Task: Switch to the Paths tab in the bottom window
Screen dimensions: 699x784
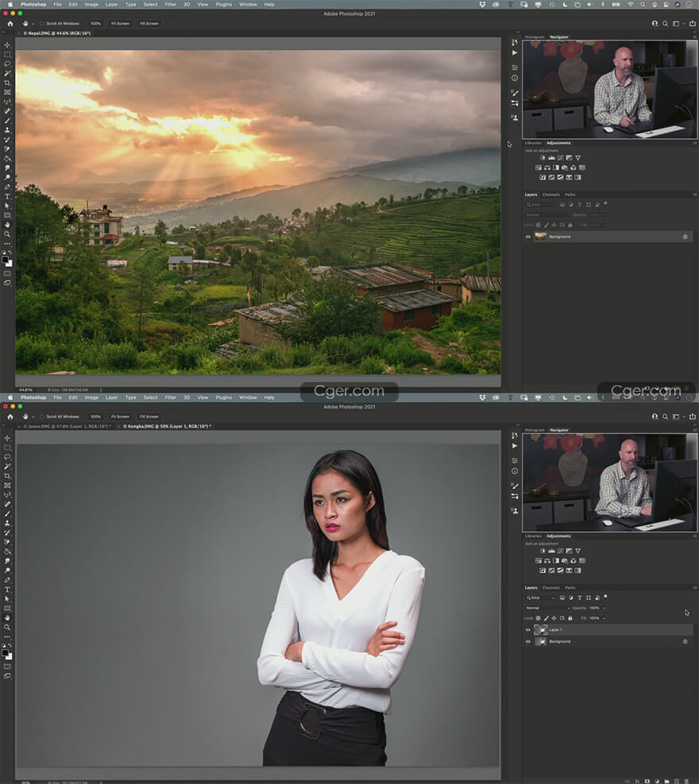Action: click(570, 588)
